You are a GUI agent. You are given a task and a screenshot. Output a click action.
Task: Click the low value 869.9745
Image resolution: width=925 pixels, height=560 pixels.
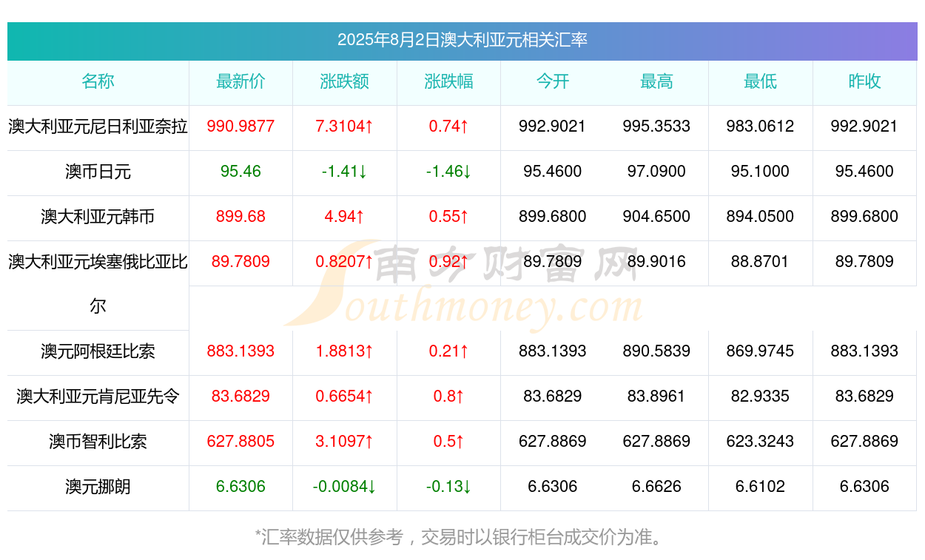point(761,351)
